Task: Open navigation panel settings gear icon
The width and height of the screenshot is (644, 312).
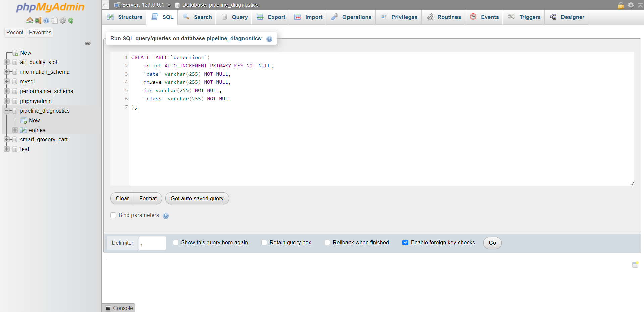Action: coord(63,20)
